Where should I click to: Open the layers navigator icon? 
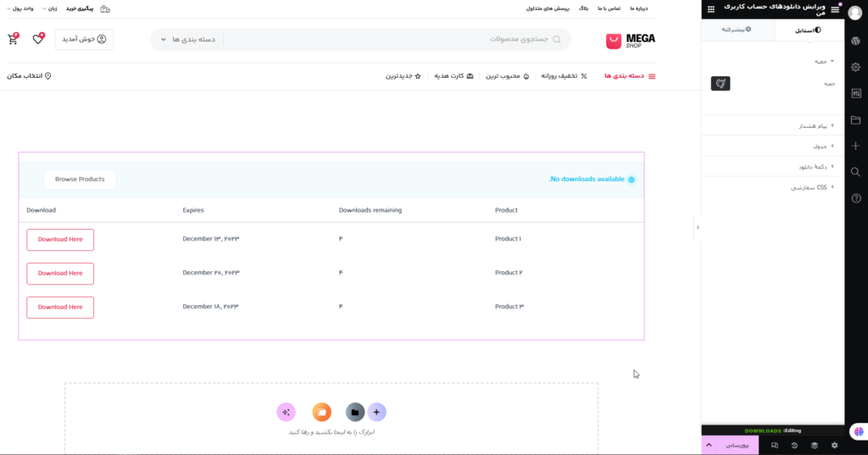(814, 445)
